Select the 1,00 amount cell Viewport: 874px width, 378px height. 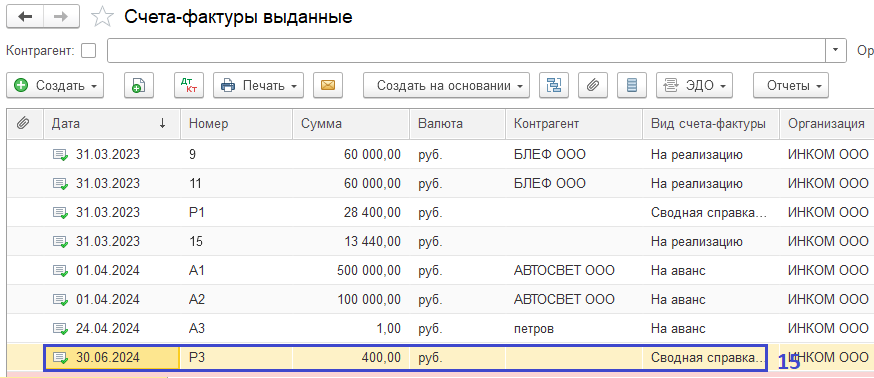click(351, 329)
